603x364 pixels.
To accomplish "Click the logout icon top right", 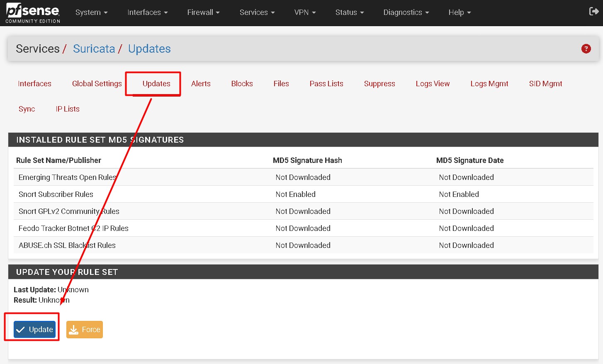I will coord(593,12).
